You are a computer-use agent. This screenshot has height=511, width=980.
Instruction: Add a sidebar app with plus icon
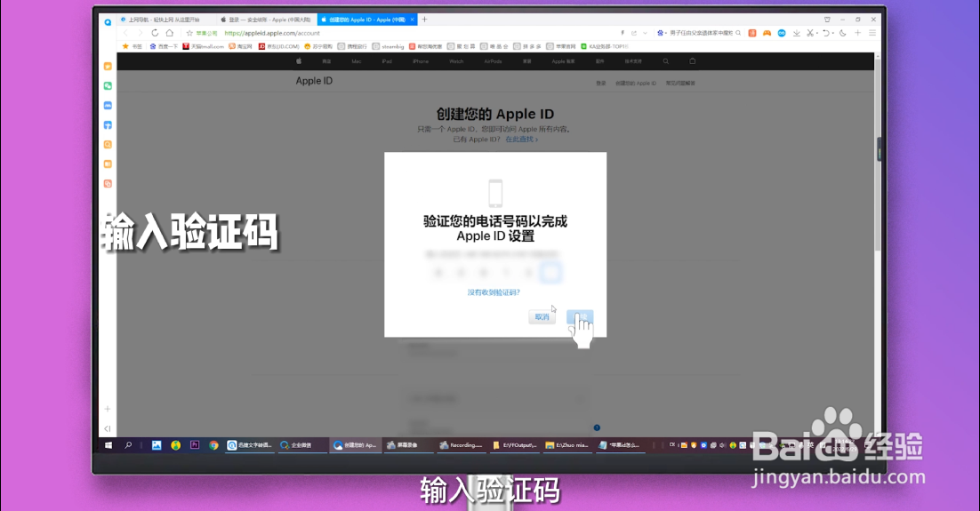(108, 409)
